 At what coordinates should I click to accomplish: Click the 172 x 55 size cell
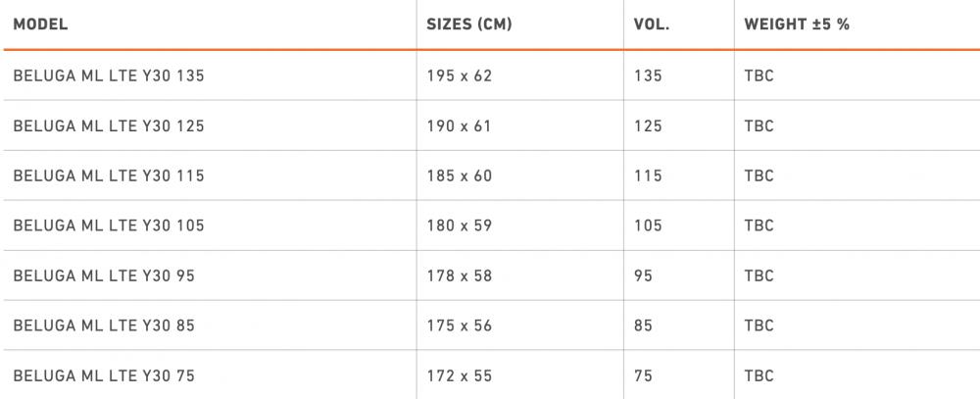pyautogui.click(x=460, y=375)
